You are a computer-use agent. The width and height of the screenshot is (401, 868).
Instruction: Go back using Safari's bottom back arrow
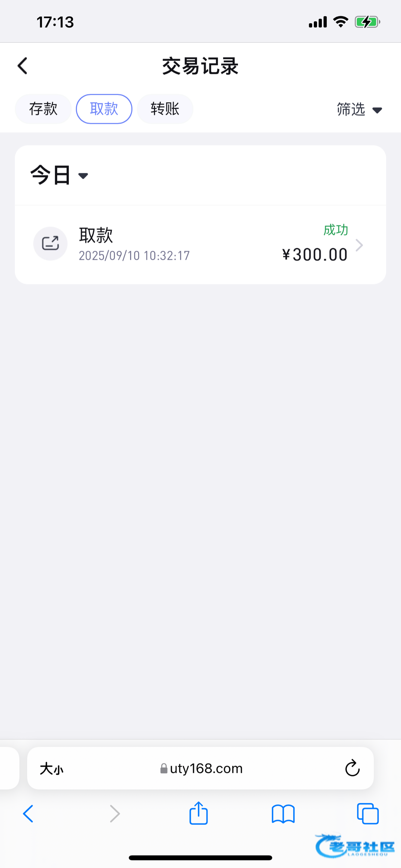tap(28, 814)
